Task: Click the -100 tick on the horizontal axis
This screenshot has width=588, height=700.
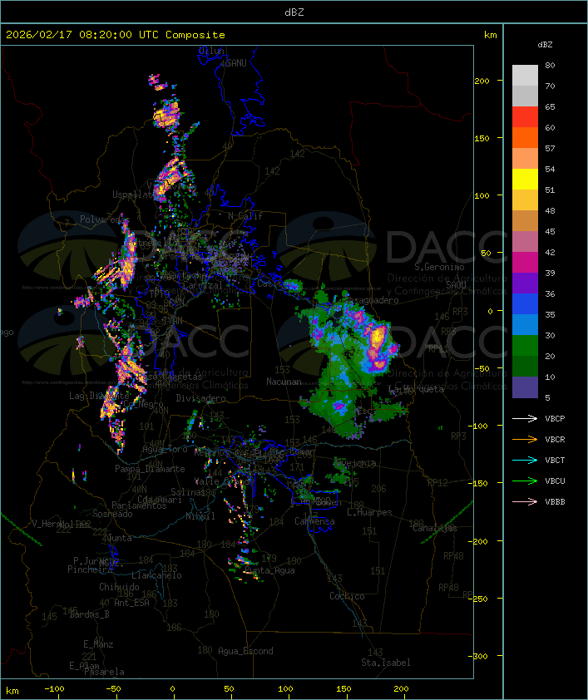Action: pos(54,689)
